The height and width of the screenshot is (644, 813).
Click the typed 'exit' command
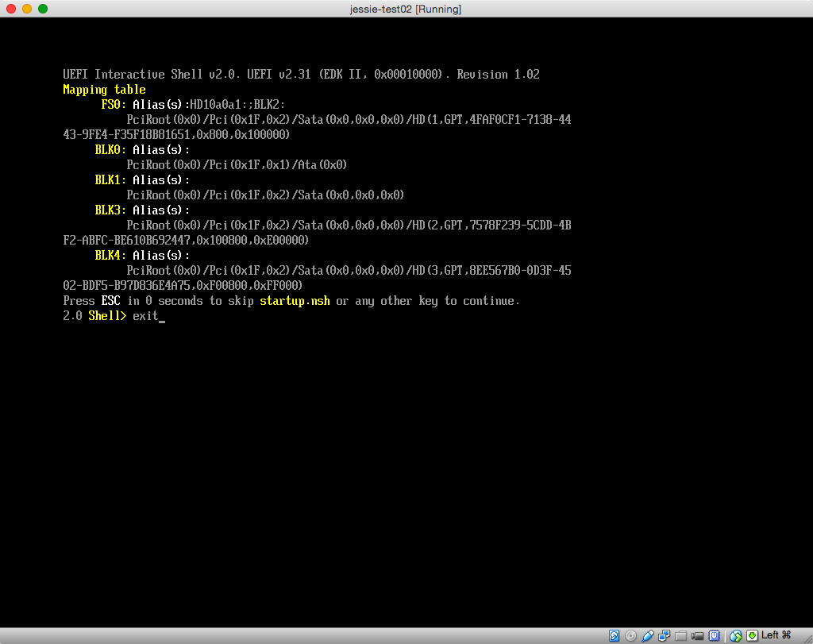145,316
